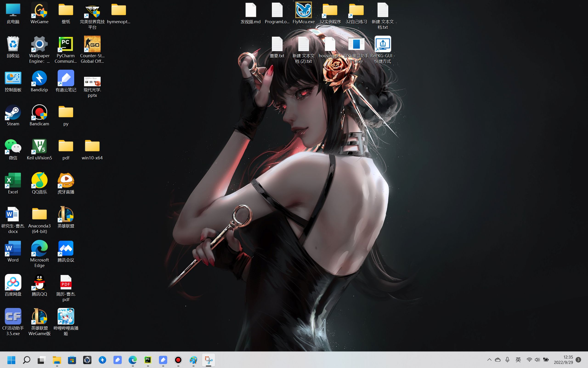Launch Counter-Strike Global Offensive icon
Screen dimensions: 588x368
pyautogui.click(x=92, y=50)
